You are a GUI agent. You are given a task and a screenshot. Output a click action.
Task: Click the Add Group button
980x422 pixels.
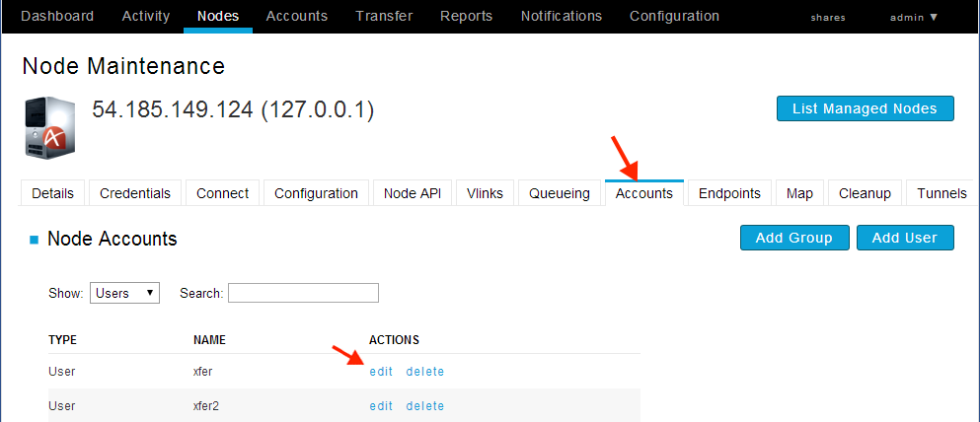point(794,238)
